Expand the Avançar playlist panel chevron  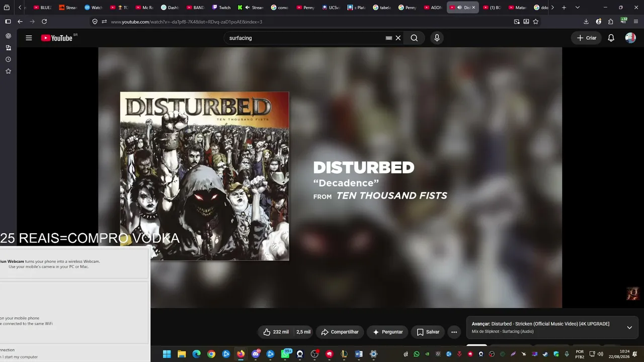629,327
